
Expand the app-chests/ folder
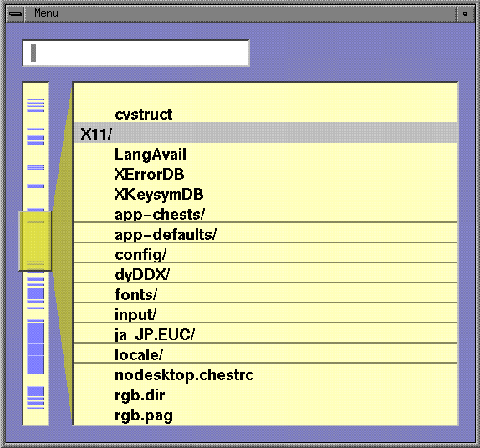pyautogui.click(x=159, y=215)
